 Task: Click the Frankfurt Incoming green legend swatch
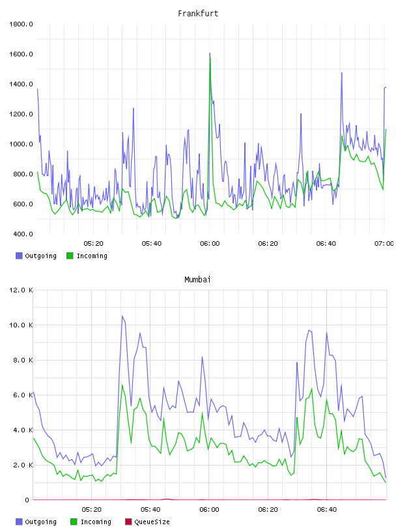pos(70,256)
